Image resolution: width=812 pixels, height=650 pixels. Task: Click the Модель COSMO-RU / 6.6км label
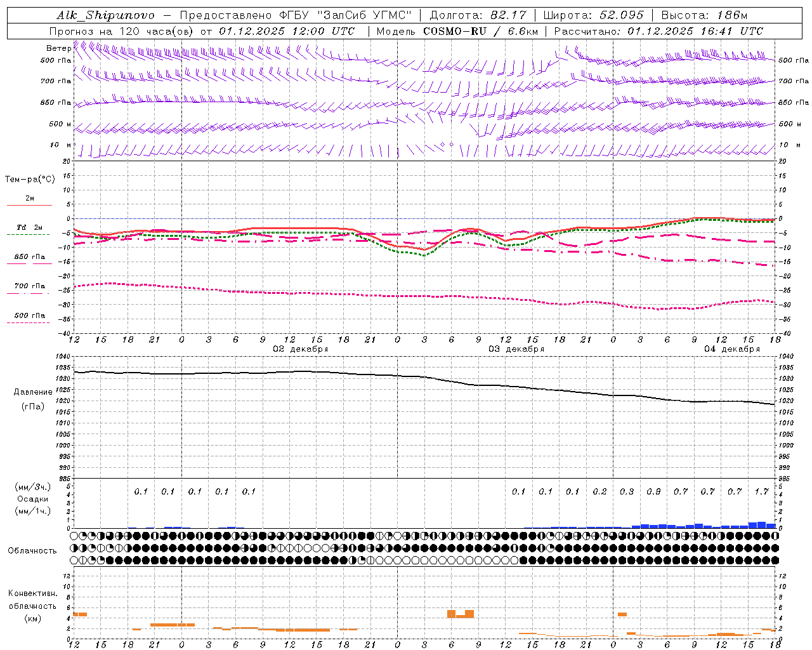(457, 31)
